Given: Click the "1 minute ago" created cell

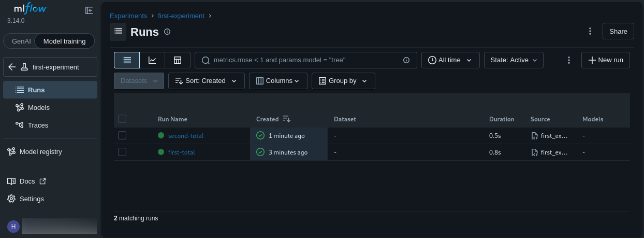Looking at the screenshot, I should [289, 136].
